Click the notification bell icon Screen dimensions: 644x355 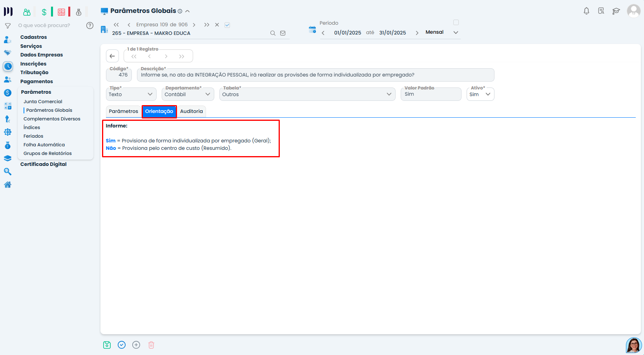586,11
